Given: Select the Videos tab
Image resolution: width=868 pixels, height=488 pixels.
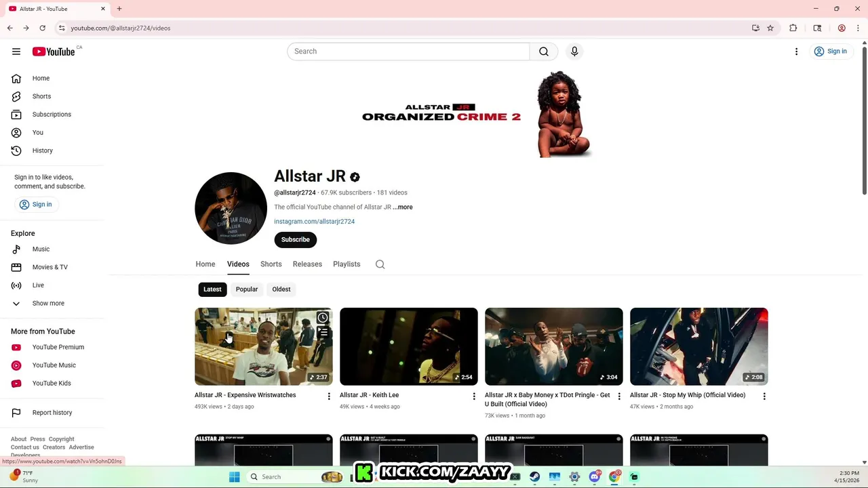Looking at the screenshot, I should pos(238,264).
